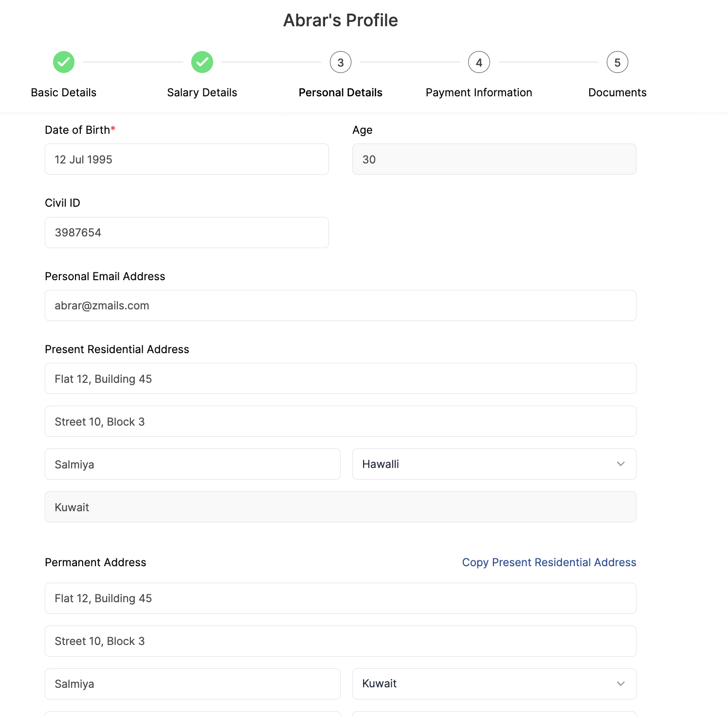Screen dimensions: 728x716
Task: Open the Kuwait dropdown under Permanent Address
Action: pos(494,683)
